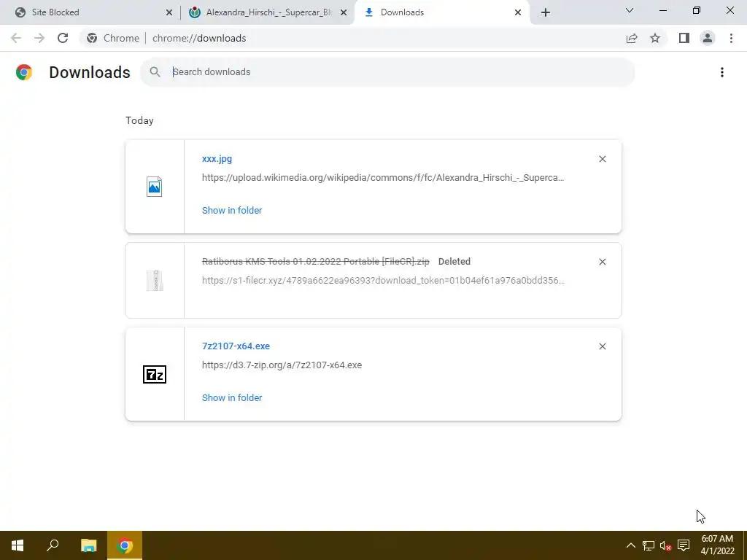747x560 pixels.
Task: Click the Deleted status label
Action: (x=454, y=262)
